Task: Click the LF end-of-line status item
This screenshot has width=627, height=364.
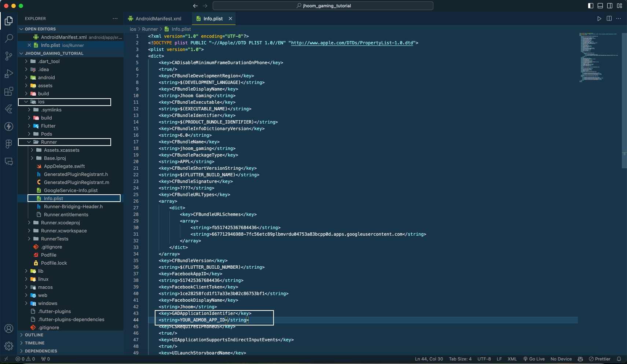Action: pos(499,359)
